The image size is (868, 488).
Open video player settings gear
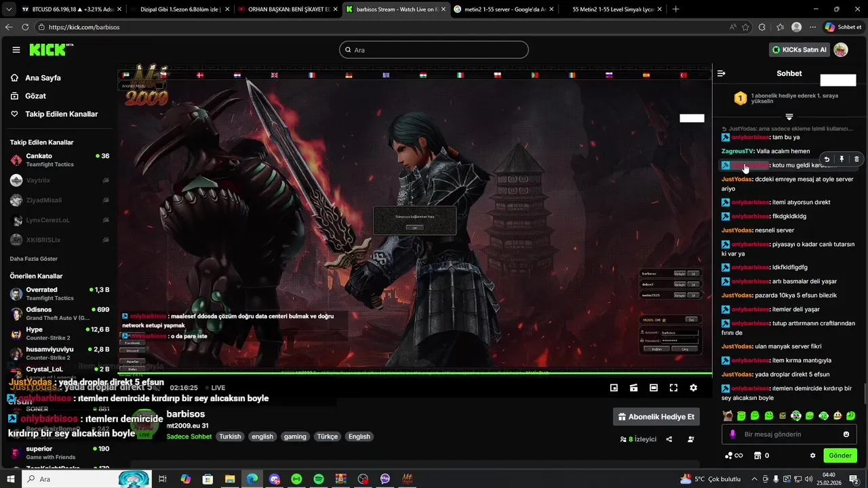point(693,388)
